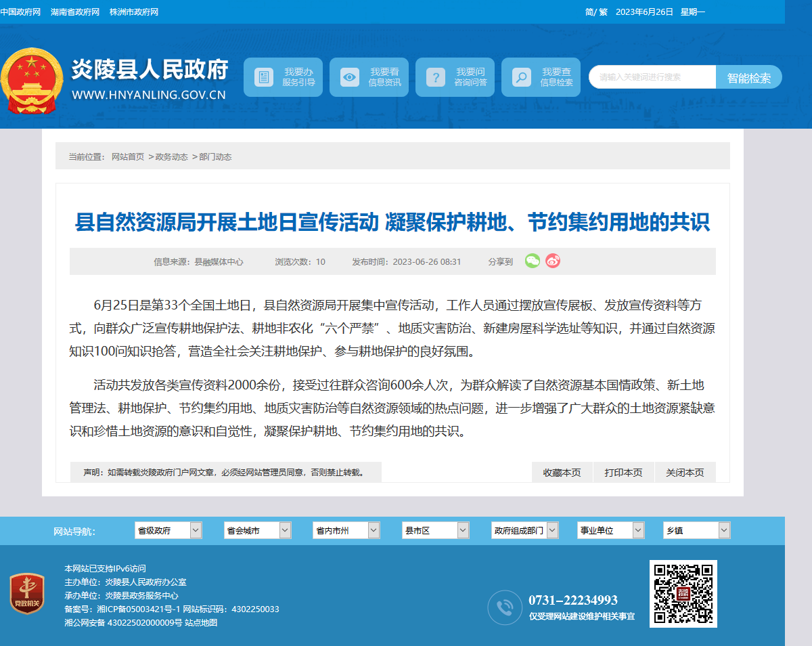This screenshot has width=812, height=646.
Task: Go to 网站首页 in breadcrumb
Action: tap(128, 156)
